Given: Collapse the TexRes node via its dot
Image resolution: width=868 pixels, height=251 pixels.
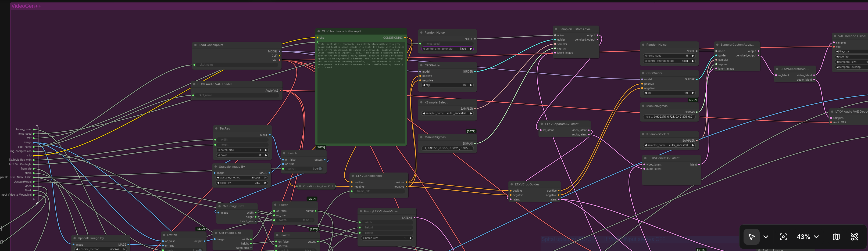Looking at the screenshot, I should (216, 128).
